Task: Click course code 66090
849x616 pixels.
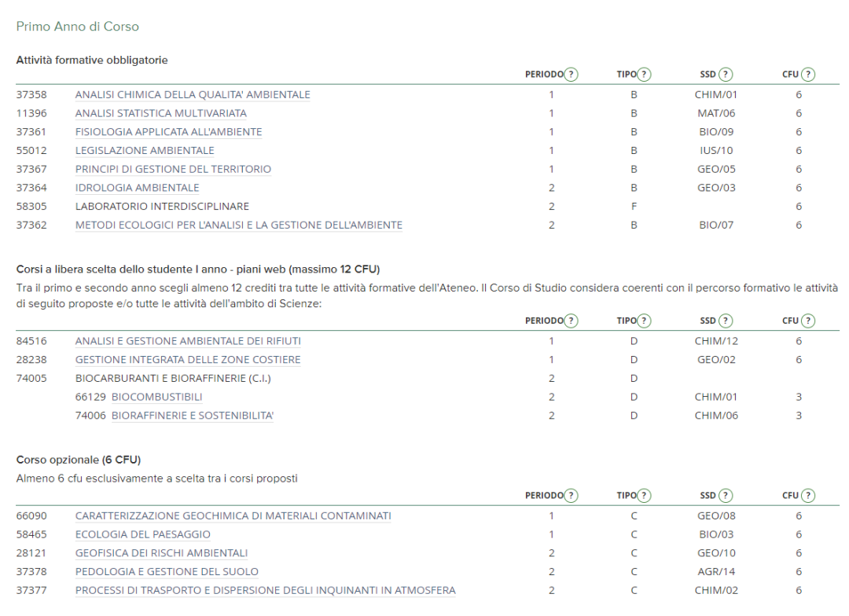Action: pyautogui.click(x=31, y=516)
